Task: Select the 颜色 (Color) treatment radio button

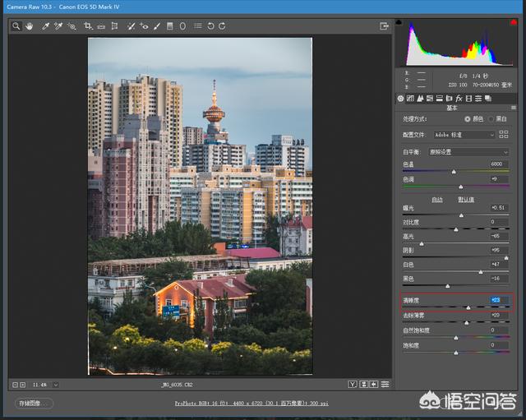Action: coord(468,119)
